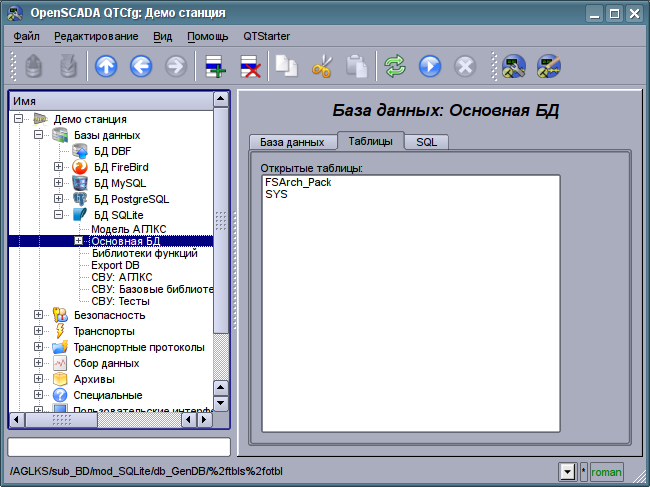Click the Транспортные протоколы folder icon
The width and height of the screenshot is (650, 487).
[x=60, y=347]
